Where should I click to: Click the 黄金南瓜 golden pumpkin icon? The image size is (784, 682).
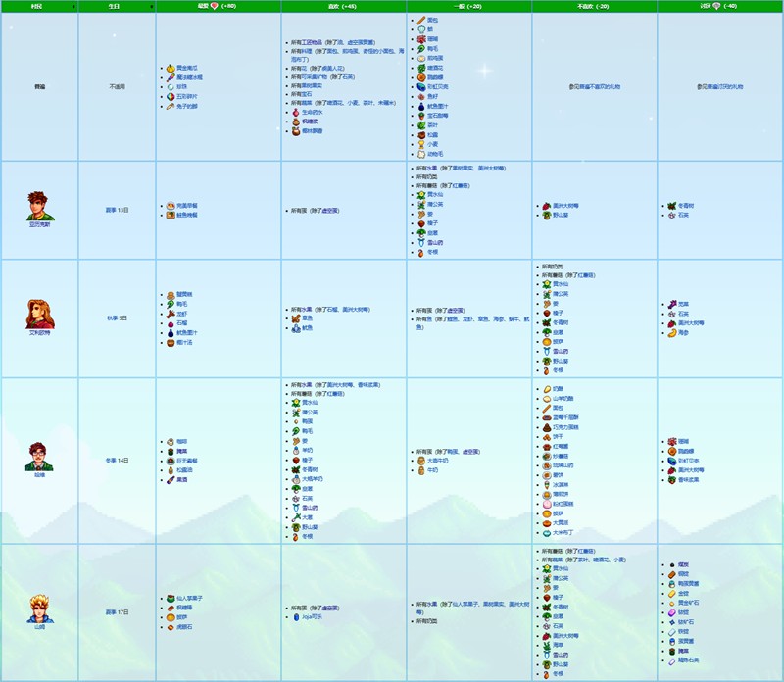pos(170,67)
